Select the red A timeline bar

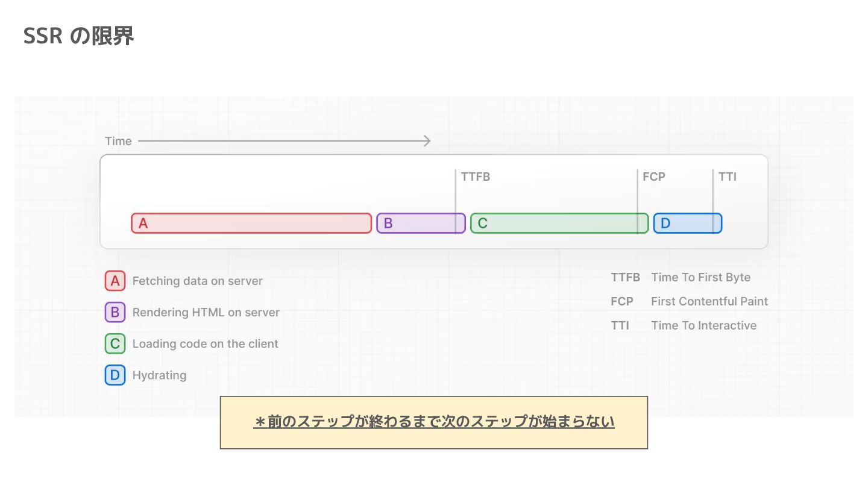pyautogui.click(x=251, y=223)
